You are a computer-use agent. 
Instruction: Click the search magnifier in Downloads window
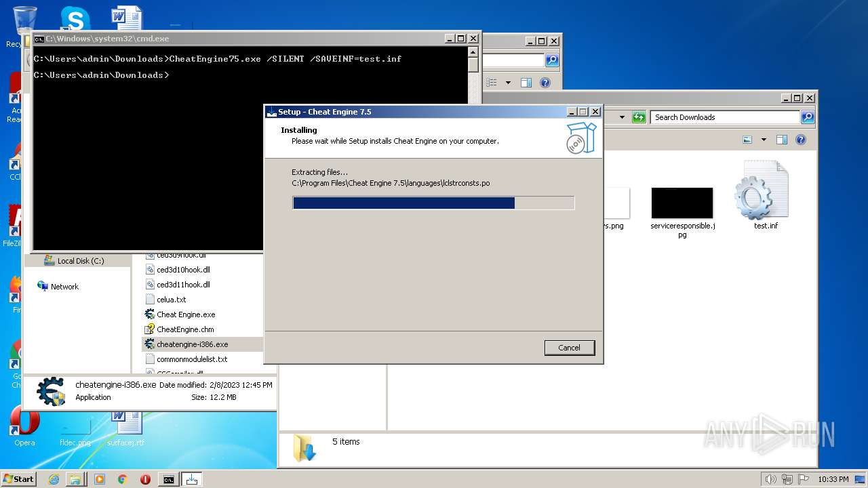click(807, 117)
